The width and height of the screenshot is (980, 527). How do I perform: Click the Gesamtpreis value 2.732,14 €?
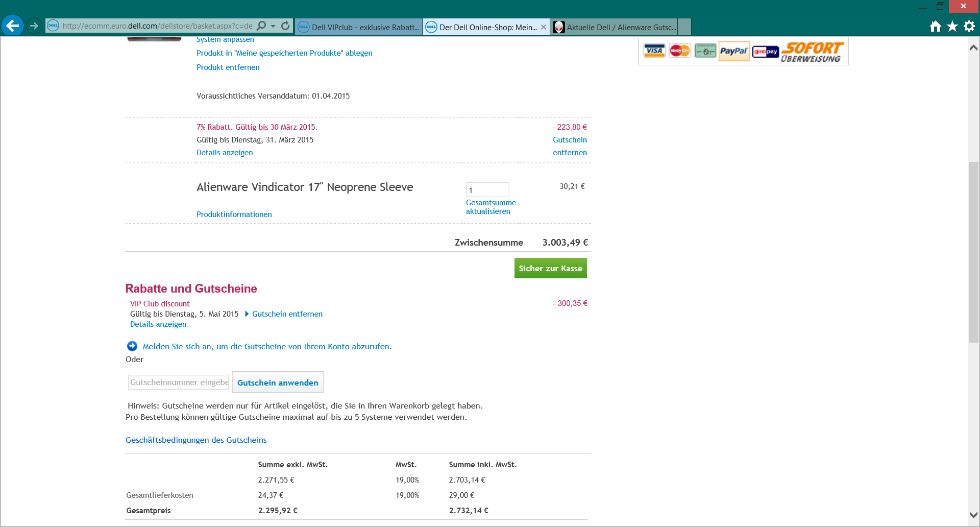point(469,511)
